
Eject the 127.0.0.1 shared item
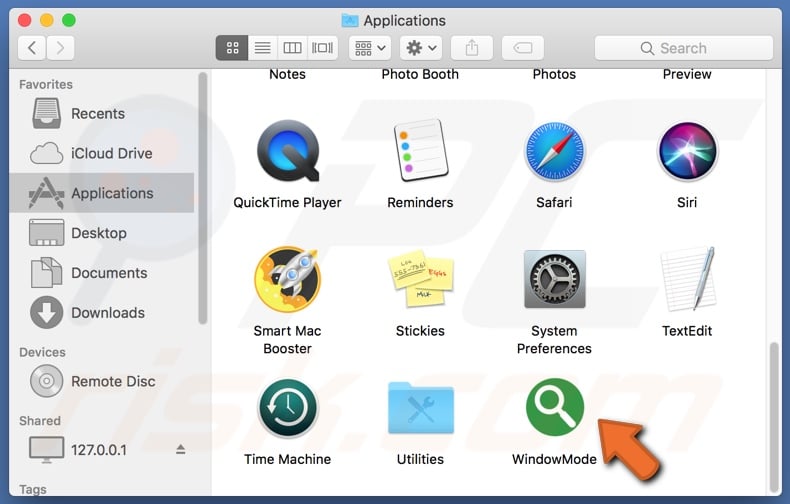coord(180,450)
